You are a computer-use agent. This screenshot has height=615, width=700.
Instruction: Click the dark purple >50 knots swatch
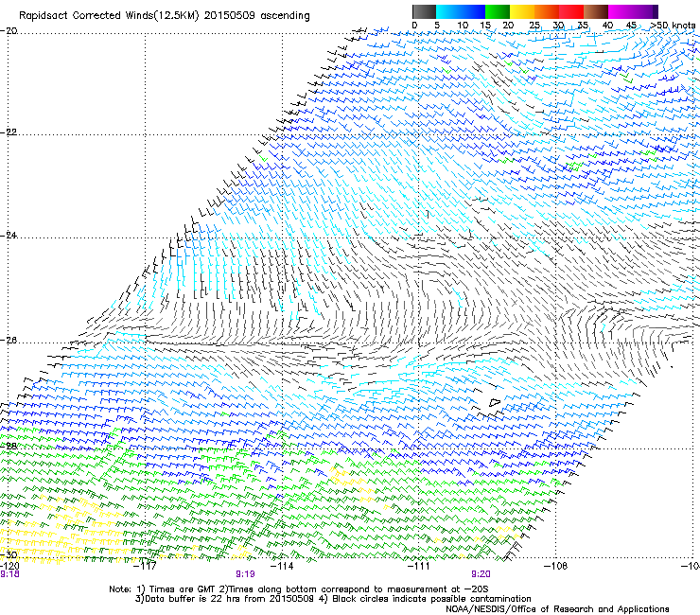coord(656,11)
